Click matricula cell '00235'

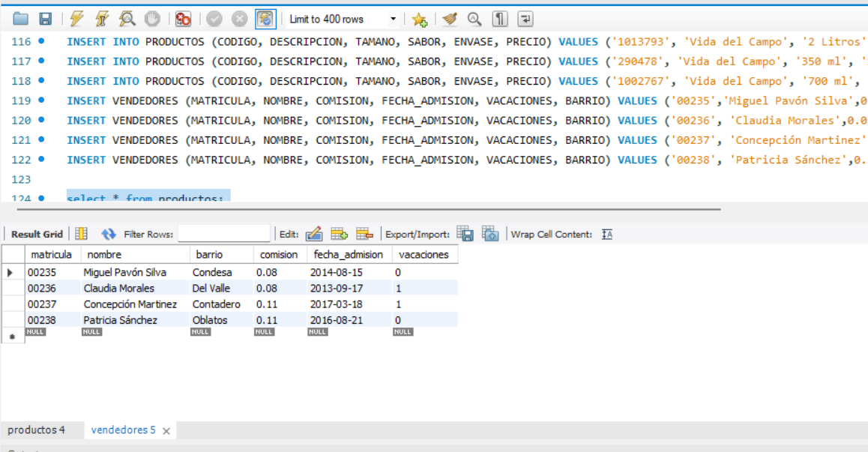tap(53, 273)
